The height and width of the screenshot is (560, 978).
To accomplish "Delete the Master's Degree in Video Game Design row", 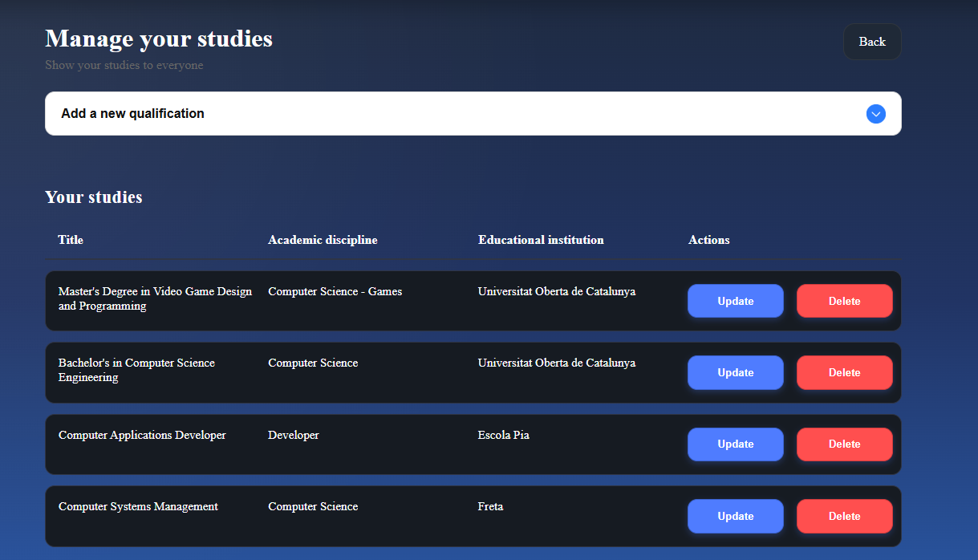I will (x=845, y=301).
